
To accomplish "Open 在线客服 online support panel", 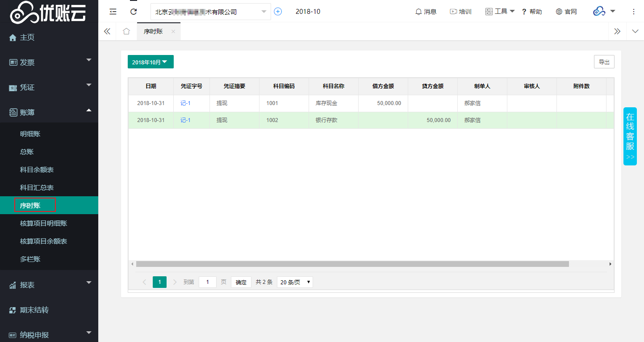I will (x=630, y=136).
